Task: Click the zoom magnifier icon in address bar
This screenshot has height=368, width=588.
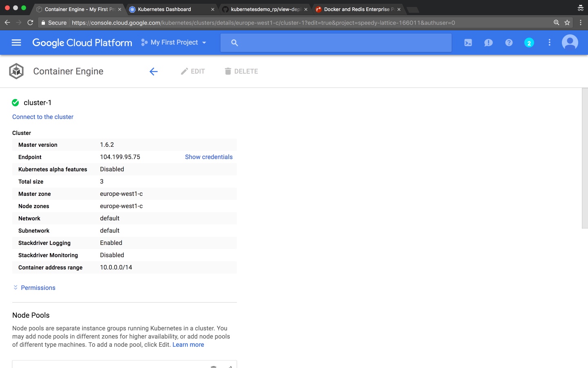Action: point(556,22)
